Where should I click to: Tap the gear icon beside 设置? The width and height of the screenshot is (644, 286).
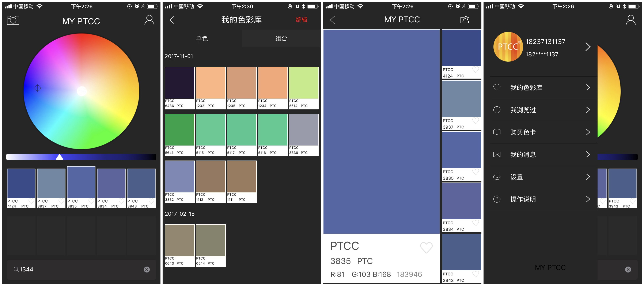click(x=497, y=177)
